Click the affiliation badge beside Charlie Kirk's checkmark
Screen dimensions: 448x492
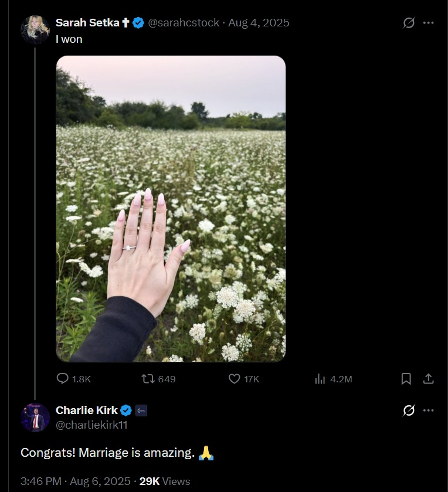141,410
